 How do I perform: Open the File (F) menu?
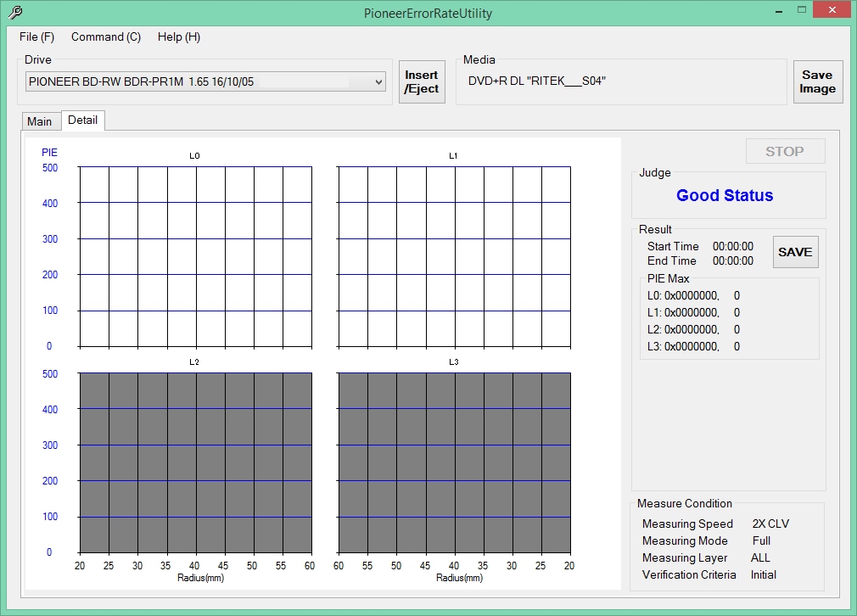pyautogui.click(x=36, y=37)
